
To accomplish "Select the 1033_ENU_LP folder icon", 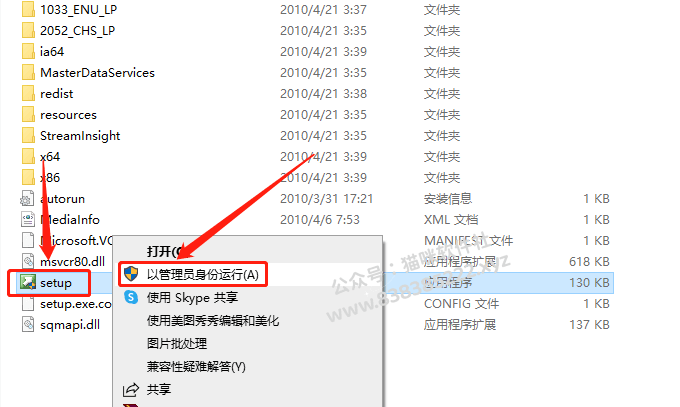I will point(28,10).
